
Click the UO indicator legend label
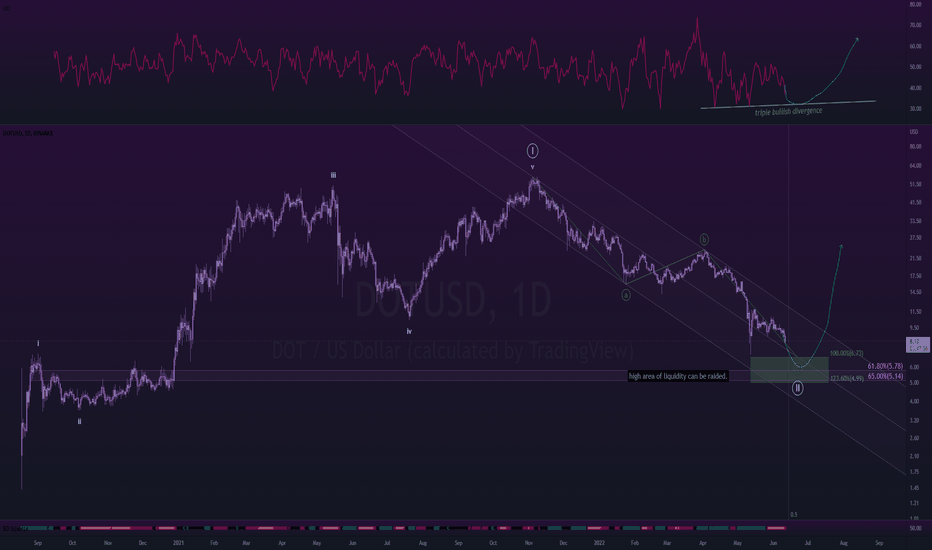coord(5,8)
